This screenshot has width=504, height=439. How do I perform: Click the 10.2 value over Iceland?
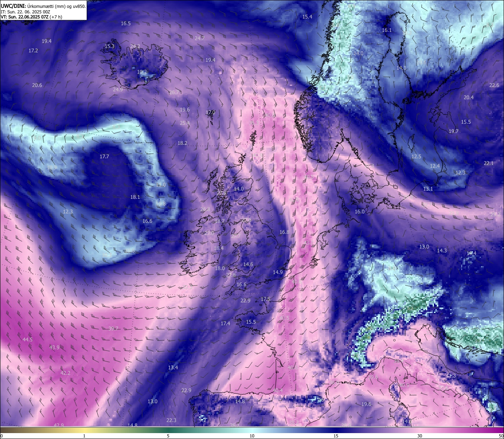142,72
